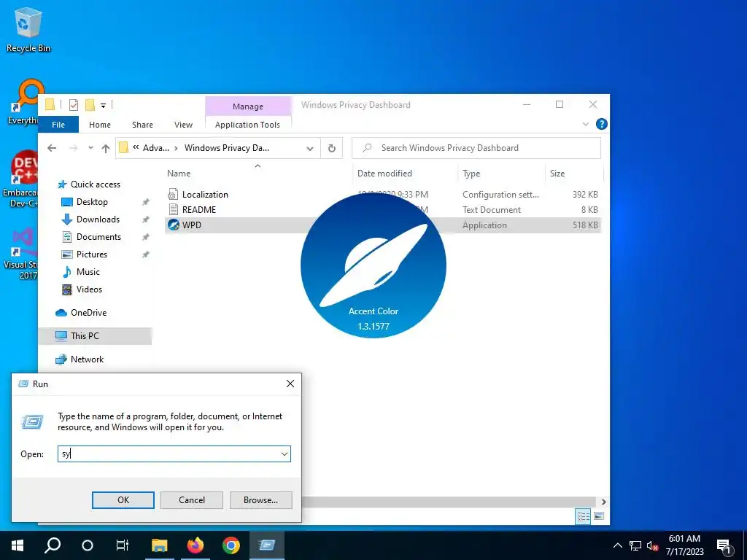This screenshot has height=560, width=747.
Task: Open OneDrive in the navigation pane
Action: click(x=88, y=313)
